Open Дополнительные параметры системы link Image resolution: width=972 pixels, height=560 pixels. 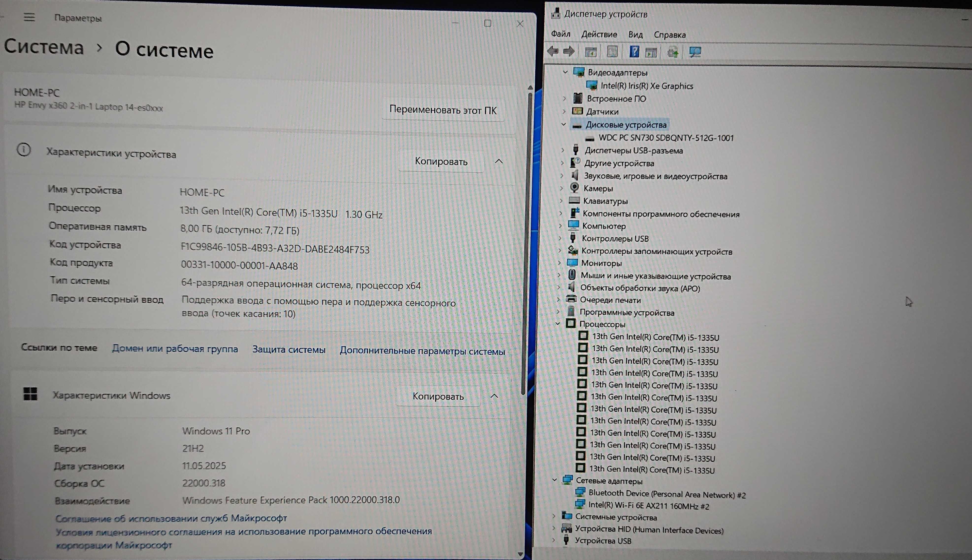click(422, 351)
